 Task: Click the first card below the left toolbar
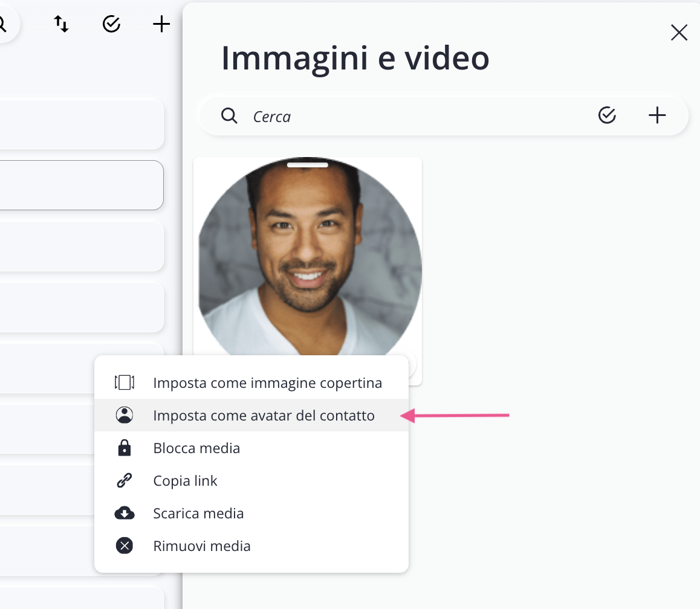[82, 124]
